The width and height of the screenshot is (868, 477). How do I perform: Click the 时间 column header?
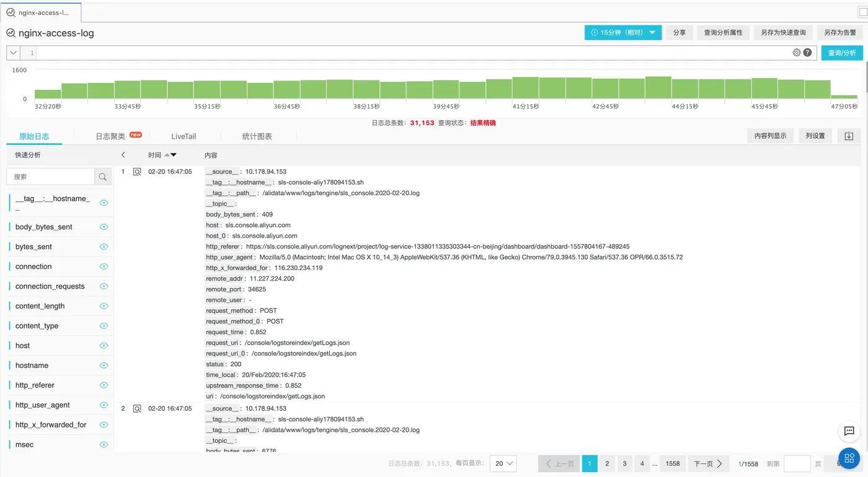point(154,155)
